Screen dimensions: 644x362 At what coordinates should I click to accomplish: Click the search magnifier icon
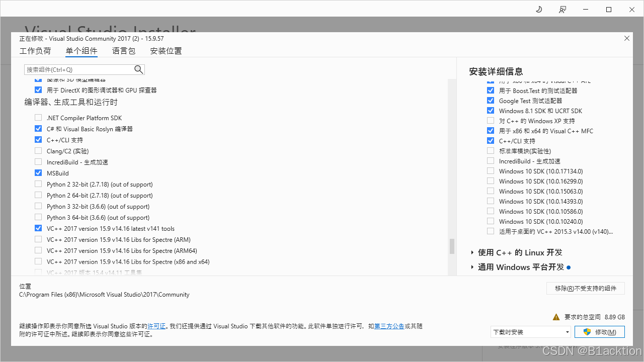[x=139, y=69]
